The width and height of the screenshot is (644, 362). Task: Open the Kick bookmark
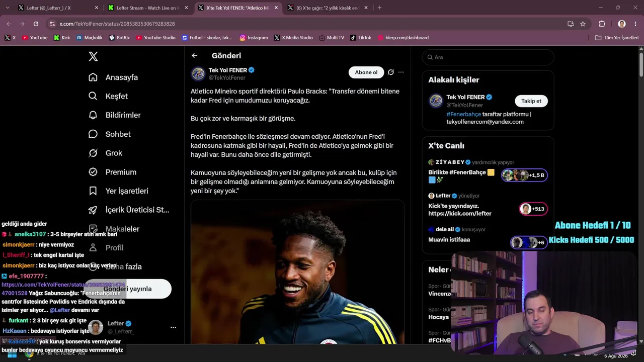[x=62, y=38]
